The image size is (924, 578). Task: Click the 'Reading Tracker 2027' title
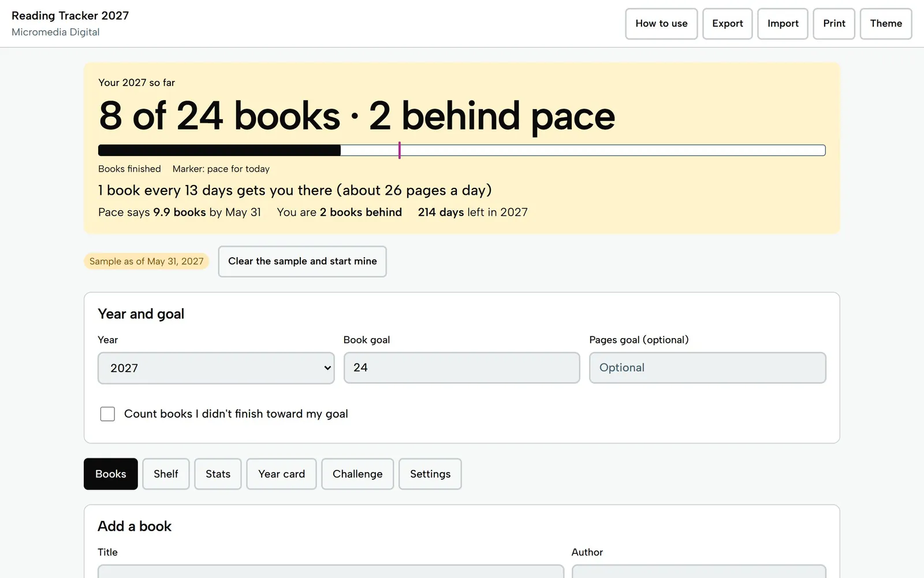pyautogui.click(x=70, y=16)
